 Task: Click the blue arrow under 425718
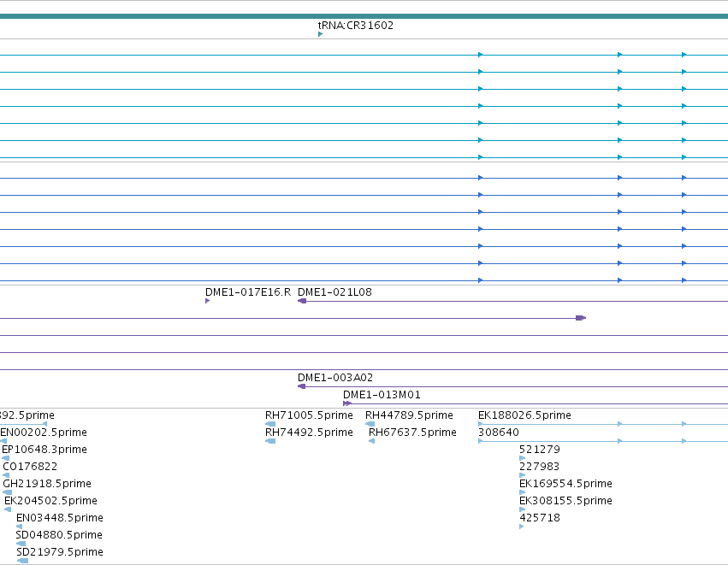522,527
